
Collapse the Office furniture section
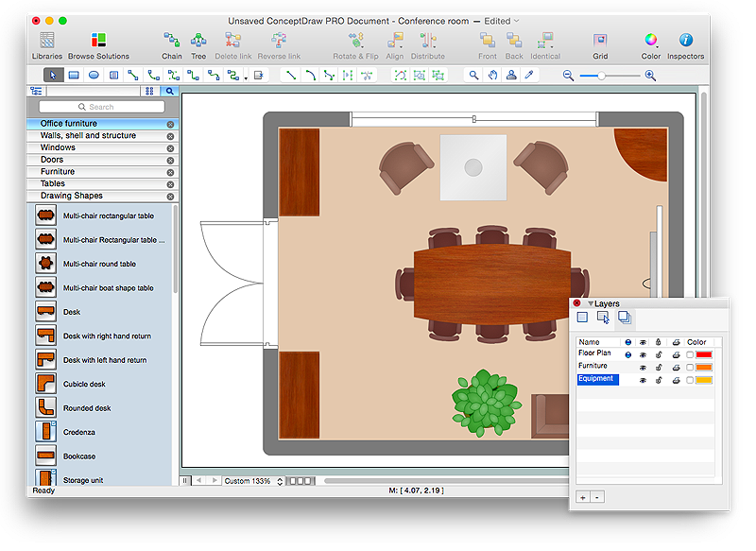click(101, 123)
